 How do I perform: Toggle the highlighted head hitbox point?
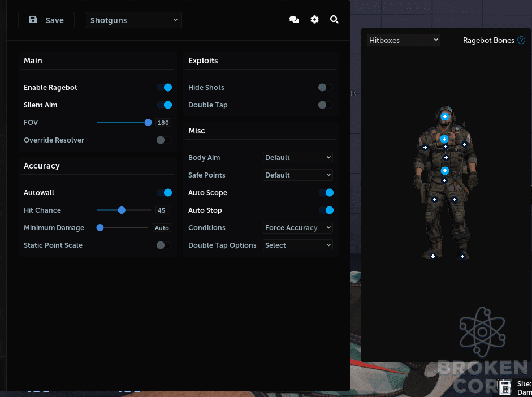(x=445, y=116)
